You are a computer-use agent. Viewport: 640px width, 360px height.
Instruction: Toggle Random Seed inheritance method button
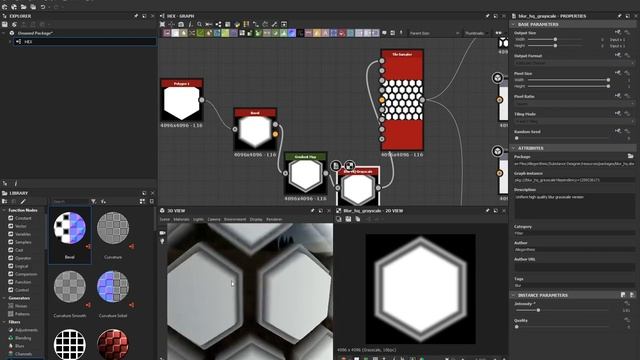click(x=618, y=131)
